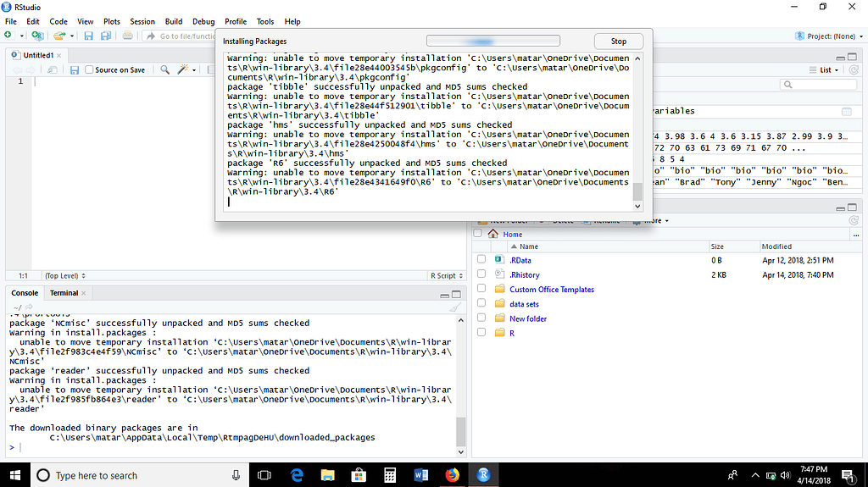Viewport: 868px width, 487px height.
Task: Click the Installing Packages log scrollbar thumb
Action: click(x=637, y=191)
